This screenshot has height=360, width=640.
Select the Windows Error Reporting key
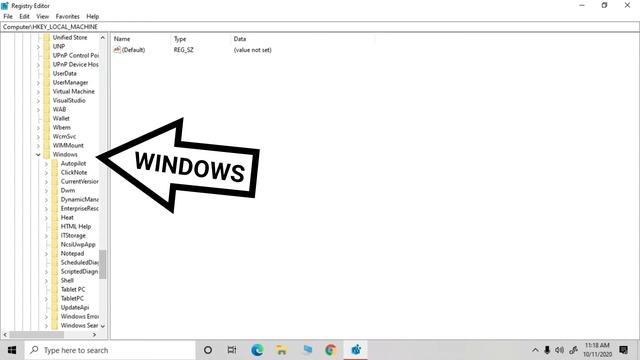[80, 316]
